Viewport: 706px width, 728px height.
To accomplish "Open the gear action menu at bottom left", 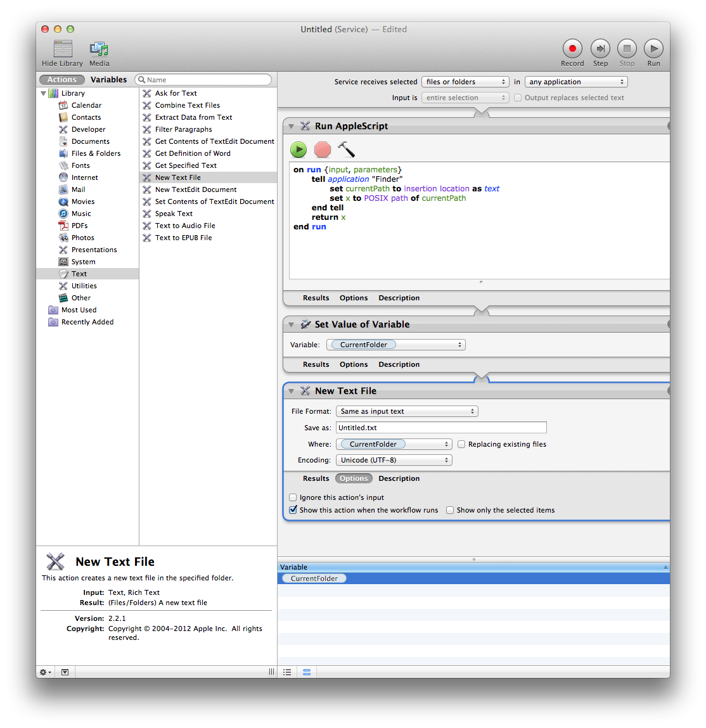I will pyautogui.click(x=46, y=672).
